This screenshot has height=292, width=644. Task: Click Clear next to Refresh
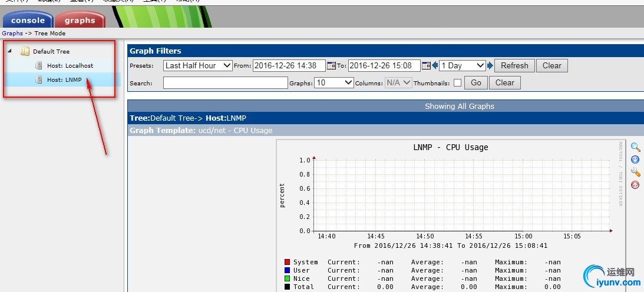pyautogui.click(x=551, y=65)
